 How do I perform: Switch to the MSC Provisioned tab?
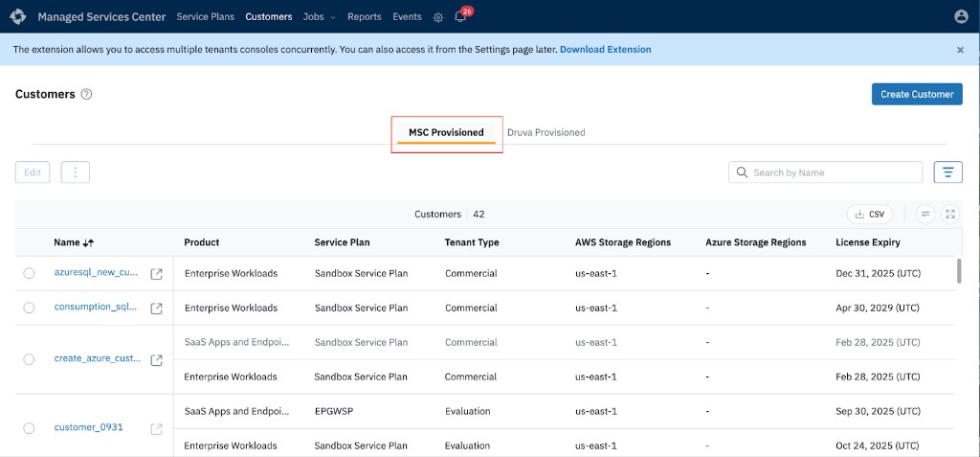tap(446, 133)
